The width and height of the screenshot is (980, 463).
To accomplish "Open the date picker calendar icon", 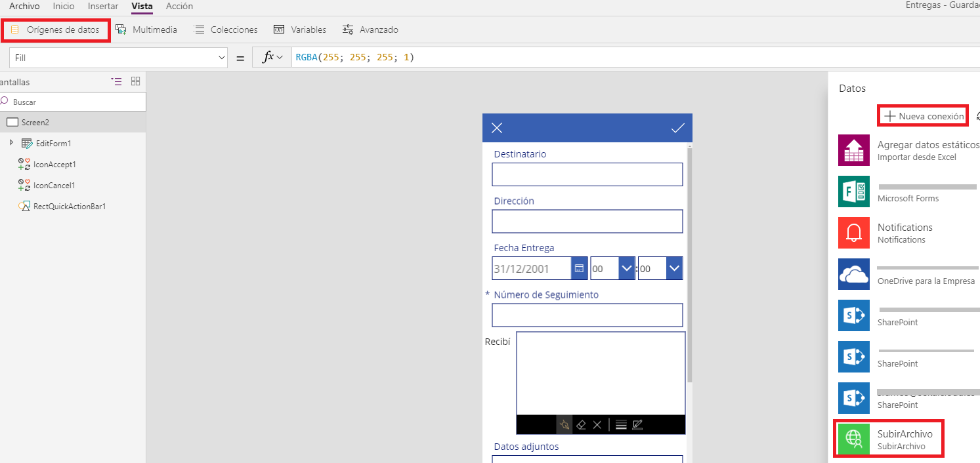I will 579,269.
